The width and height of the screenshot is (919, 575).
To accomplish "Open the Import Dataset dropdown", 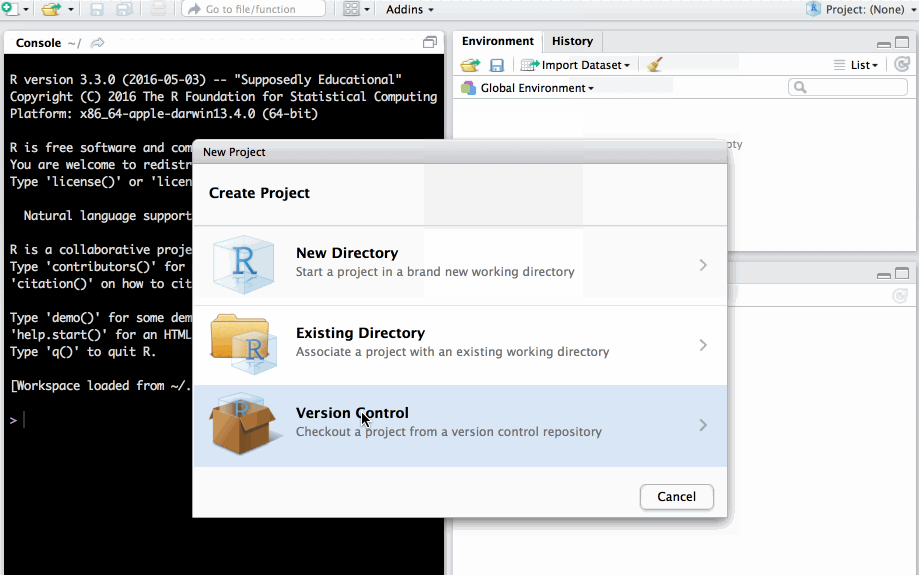I will coord(576,65).
